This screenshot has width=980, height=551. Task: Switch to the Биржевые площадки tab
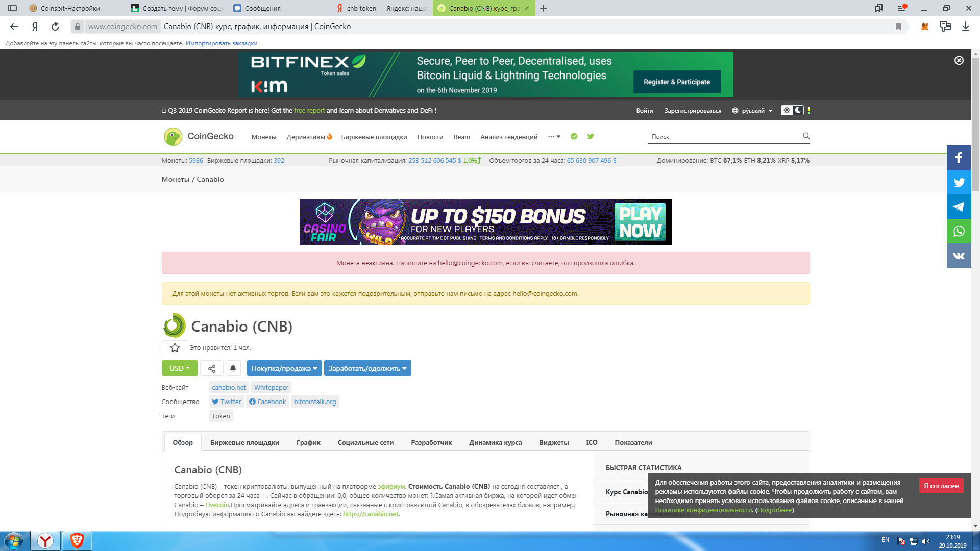pyautogui.click(x=244, y=442)
